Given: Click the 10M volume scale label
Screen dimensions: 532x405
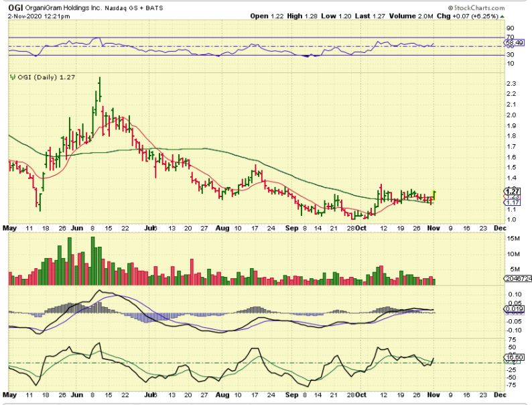Looking at the screenshot, I should tap(513, 254).
